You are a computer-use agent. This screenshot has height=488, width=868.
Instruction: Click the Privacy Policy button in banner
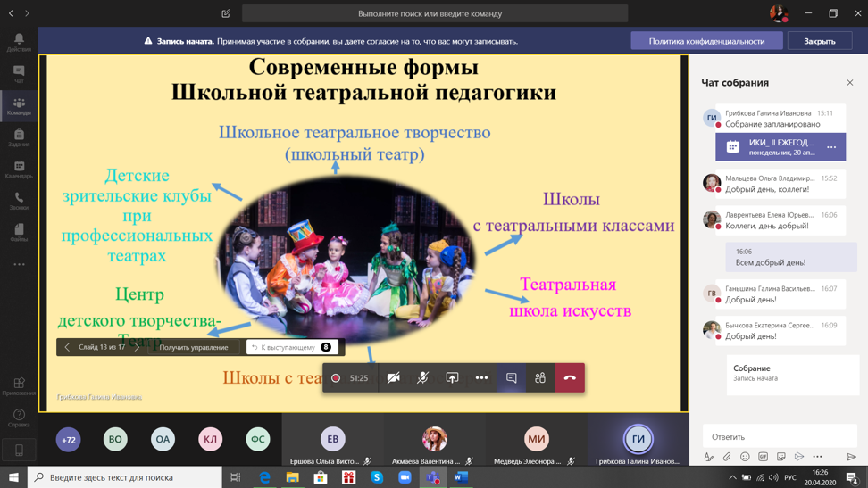click(706, 41)
